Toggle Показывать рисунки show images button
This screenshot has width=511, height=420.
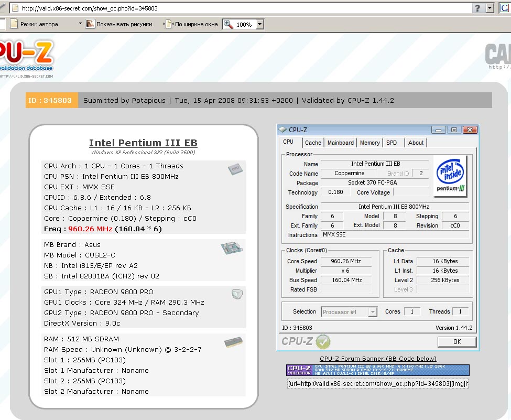[x=119, y=24]
